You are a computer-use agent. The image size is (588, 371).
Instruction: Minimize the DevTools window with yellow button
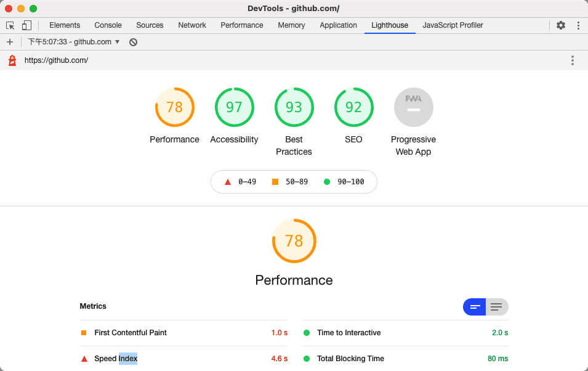(21, 9)
